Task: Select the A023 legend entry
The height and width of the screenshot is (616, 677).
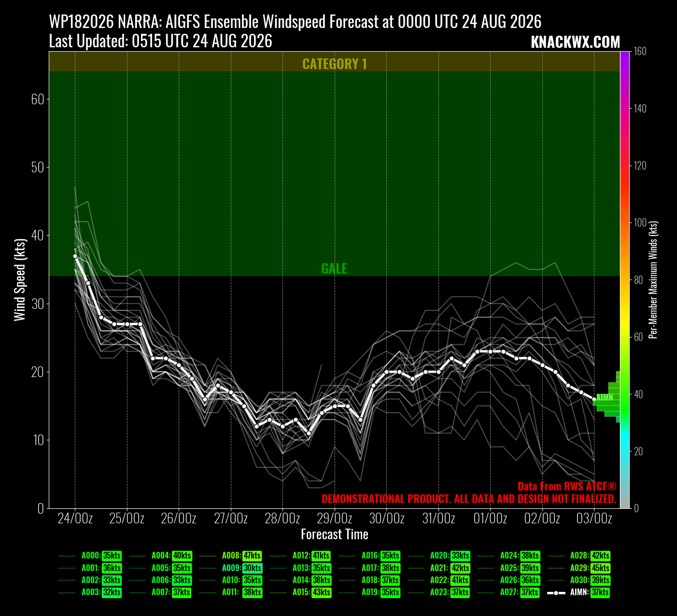Action: pos(439,592)
